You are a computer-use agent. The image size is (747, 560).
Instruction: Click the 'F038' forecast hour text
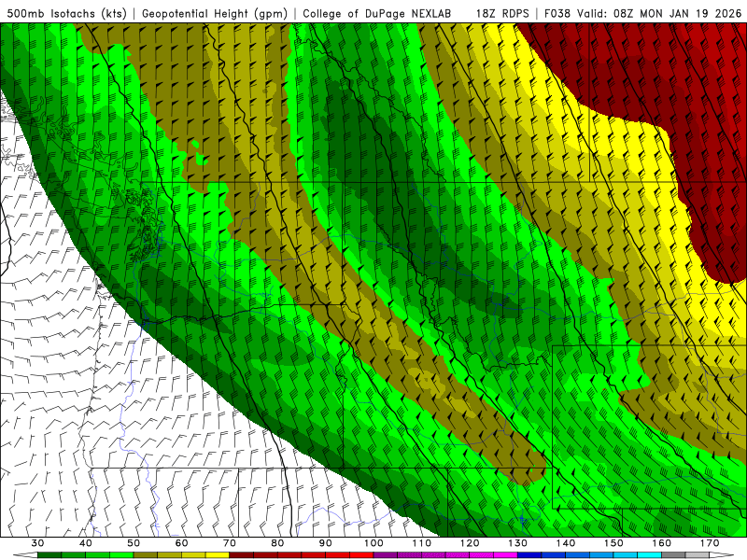(x=557, y=13)
